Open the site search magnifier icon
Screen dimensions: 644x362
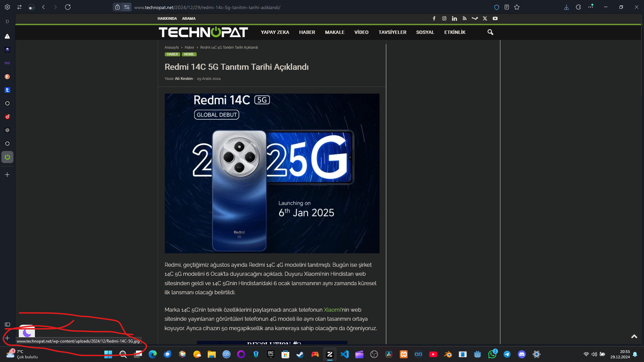pyautogui.click(x=490, y=32)
